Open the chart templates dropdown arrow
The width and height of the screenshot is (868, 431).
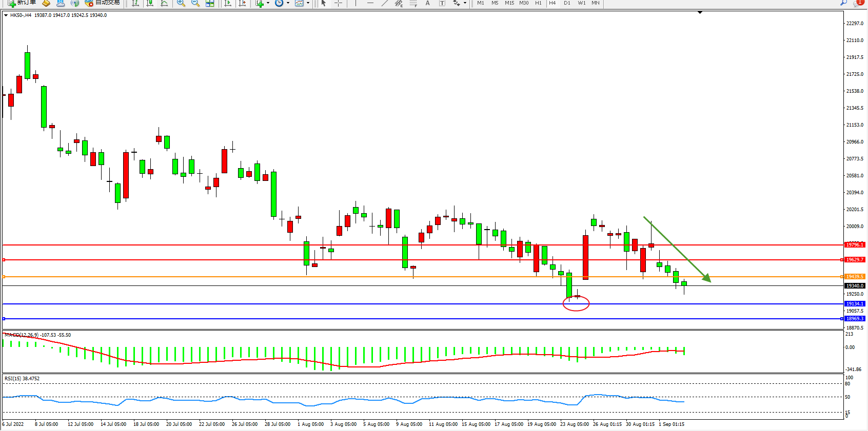308,3
